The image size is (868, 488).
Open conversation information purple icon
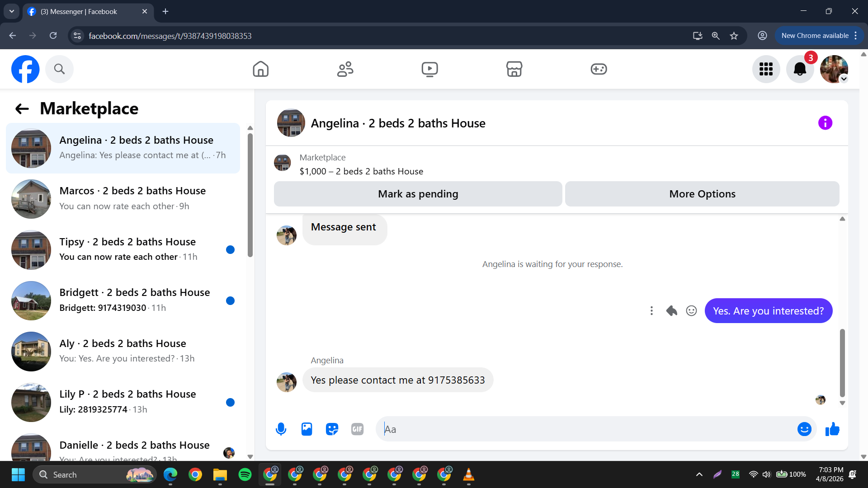tap(825, 123)
